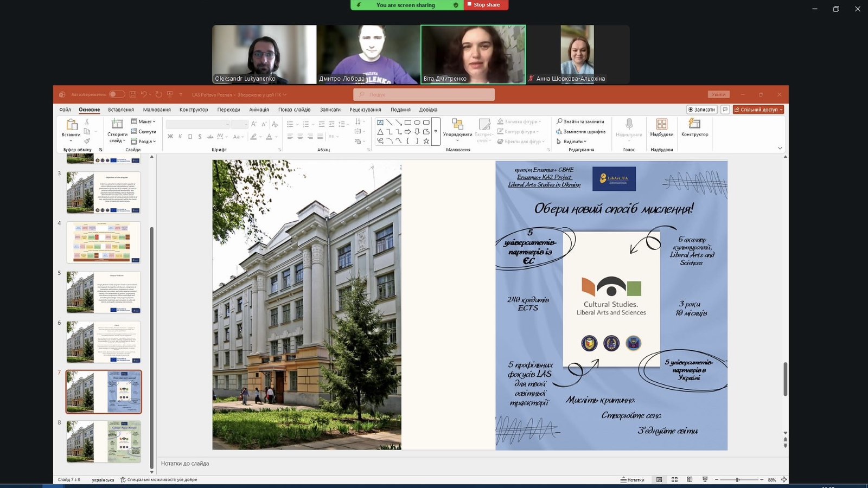Open the Transitions (Переходи) tab
Screen dimensions: 868x488
[x=228, y=110]
